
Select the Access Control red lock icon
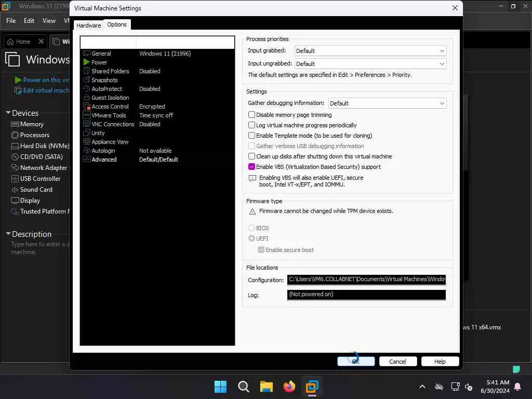[x=87, y=106]
